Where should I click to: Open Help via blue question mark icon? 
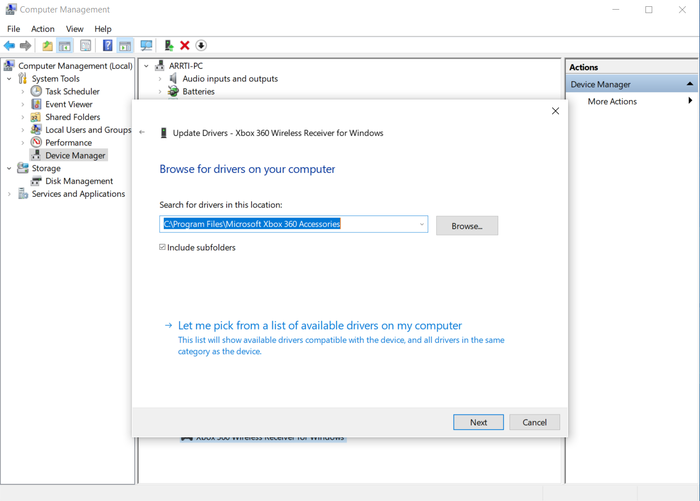coord(108,46)
